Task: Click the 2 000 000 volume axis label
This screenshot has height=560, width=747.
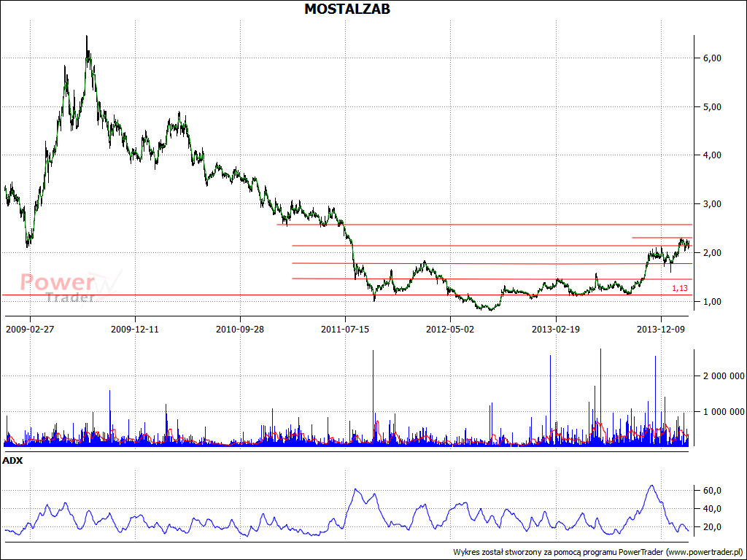Action: [x=723, y=376]
